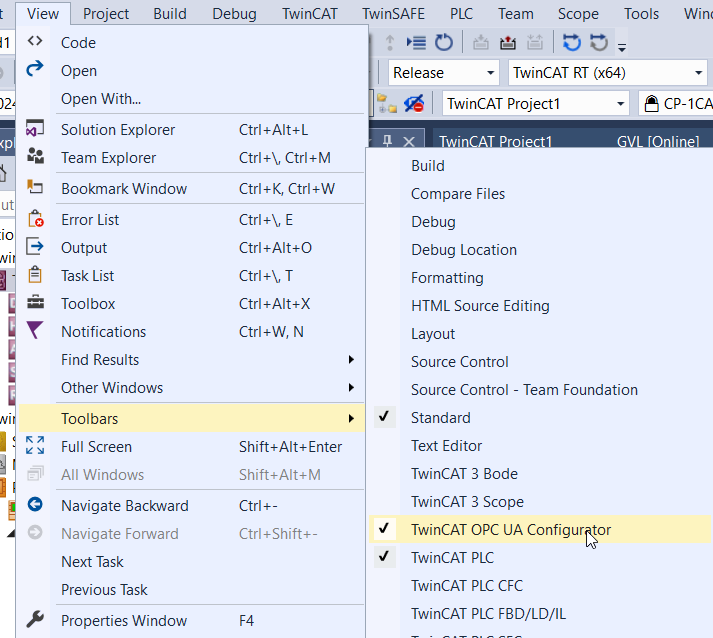This screenshot has width=713, height=638.
Task: Click the crossed-out eye toolbar icon
Action: [414, 104]
